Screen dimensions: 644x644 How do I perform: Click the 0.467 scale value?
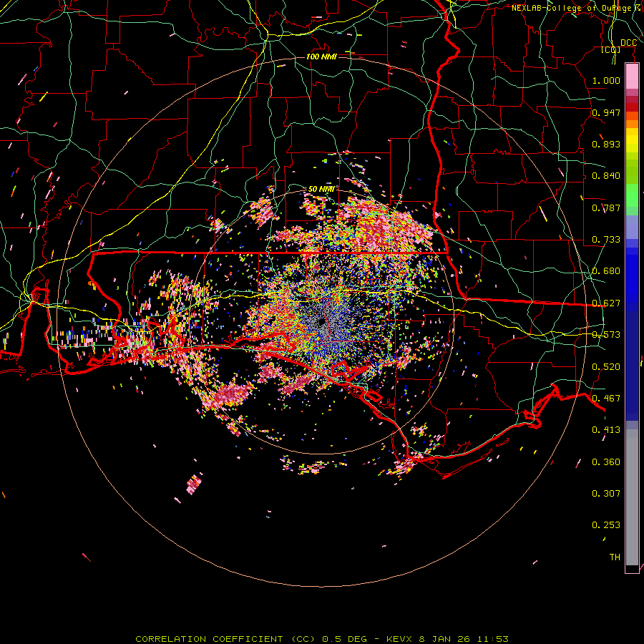606,398
